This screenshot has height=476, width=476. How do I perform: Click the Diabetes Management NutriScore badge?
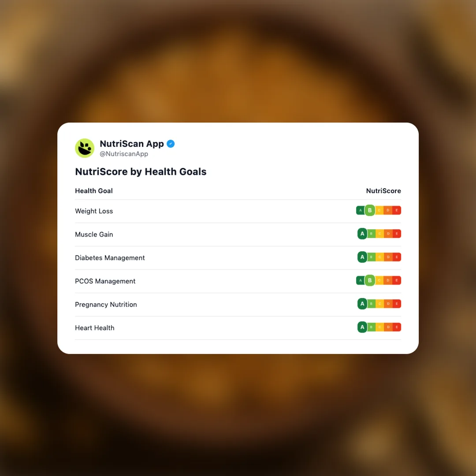[x=379, y=257]
